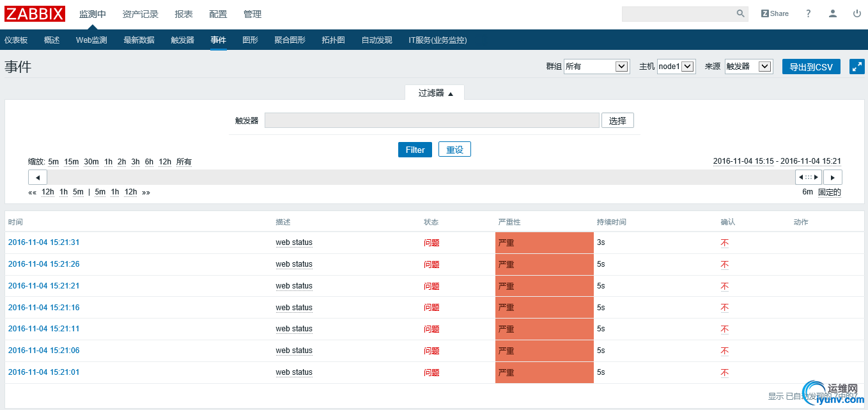
Task: Open the 资产记录 top menu
Action: [x=141, y=14]
